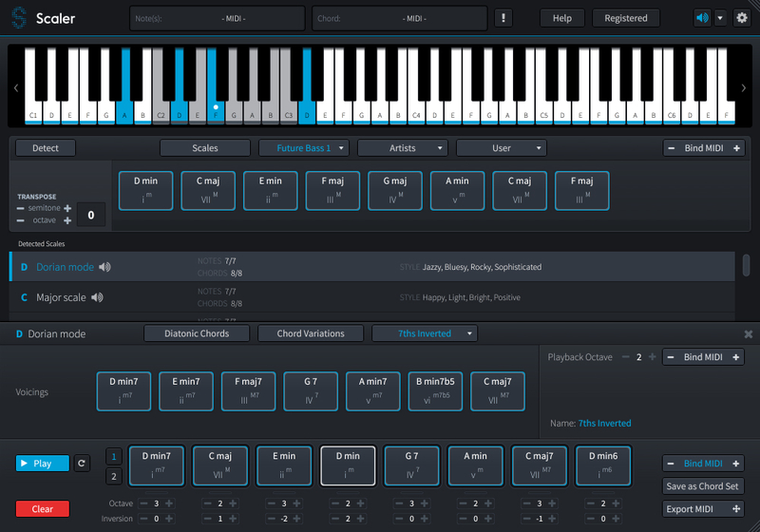
Task: Open the settings gear icon
Action: click(742, 18)
